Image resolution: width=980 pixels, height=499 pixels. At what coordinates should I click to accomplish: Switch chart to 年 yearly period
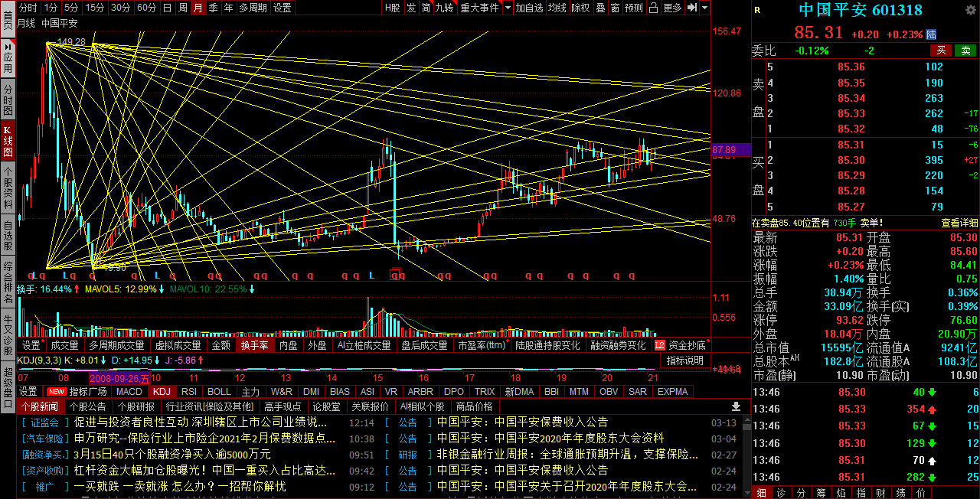coord(228,8)
